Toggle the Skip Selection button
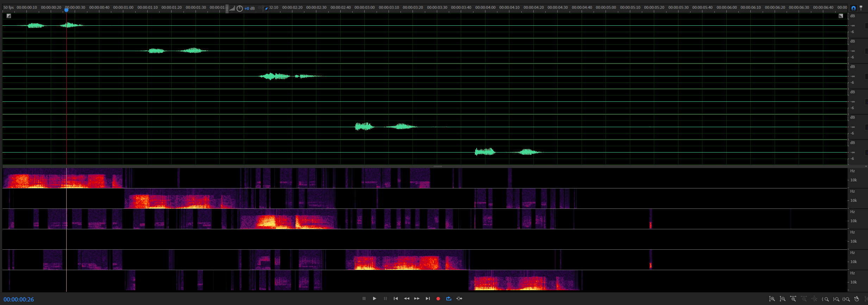Image resolution: width=868 pixels, height=305 pixels. 459,299
